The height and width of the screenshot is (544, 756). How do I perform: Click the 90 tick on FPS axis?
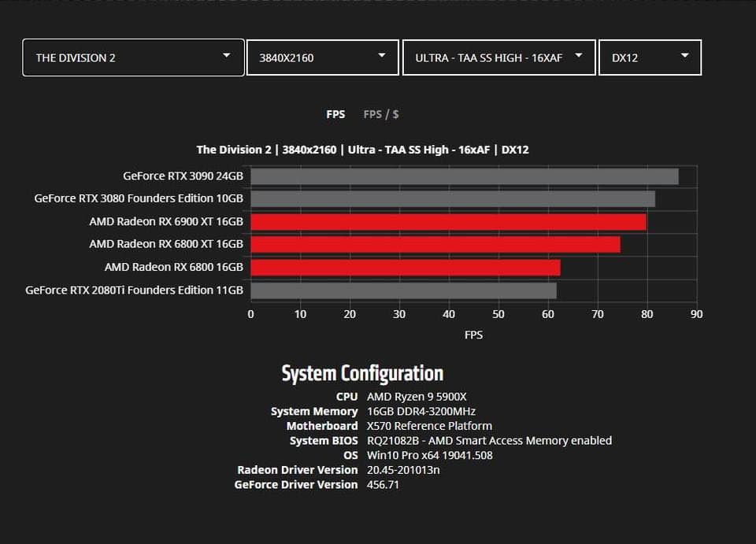697,314
